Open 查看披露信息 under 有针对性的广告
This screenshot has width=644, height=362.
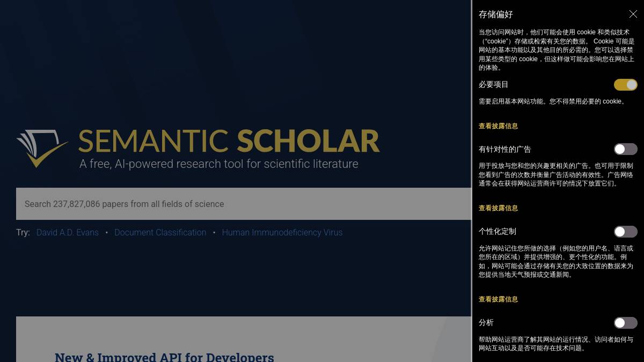498,208
